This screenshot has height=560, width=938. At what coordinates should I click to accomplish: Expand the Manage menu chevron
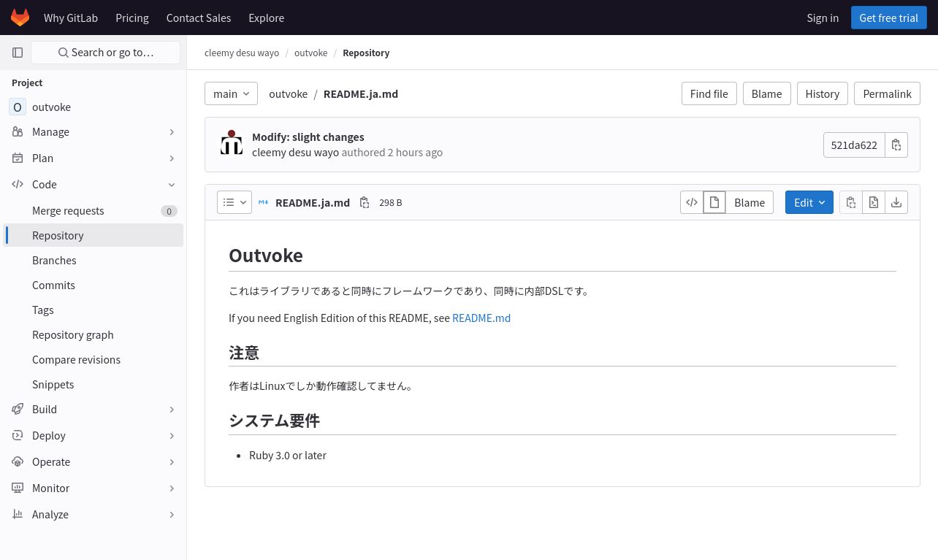pyautogui.click(x=172, y=132)
